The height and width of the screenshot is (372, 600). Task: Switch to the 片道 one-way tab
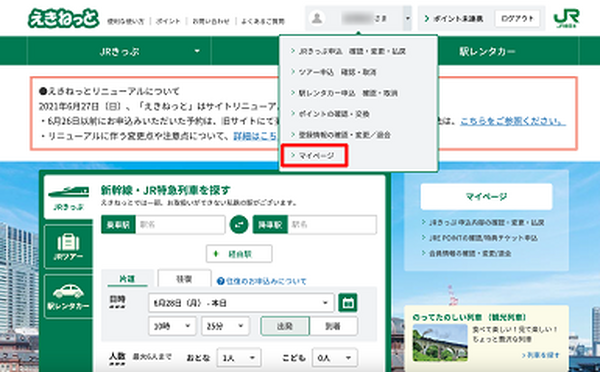[x=127, y=279]
